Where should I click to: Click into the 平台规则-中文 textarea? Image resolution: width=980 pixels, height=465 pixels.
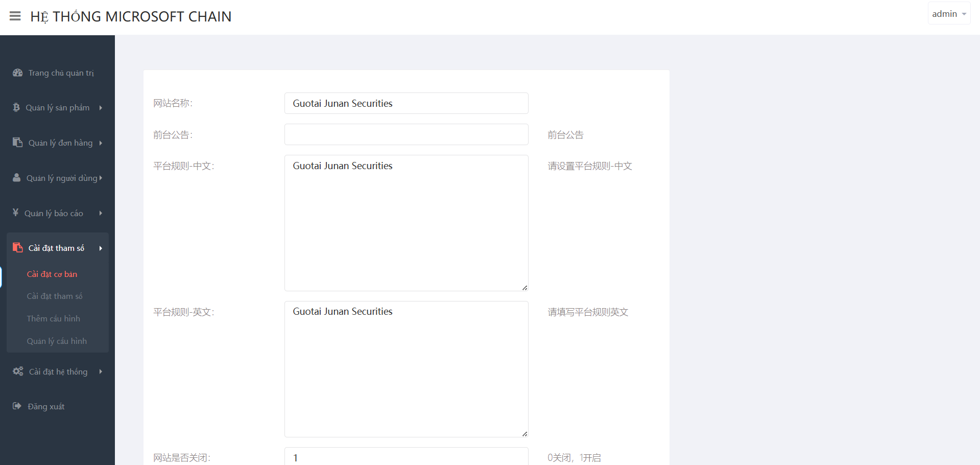pyautogui.click(x=407, y=223)
